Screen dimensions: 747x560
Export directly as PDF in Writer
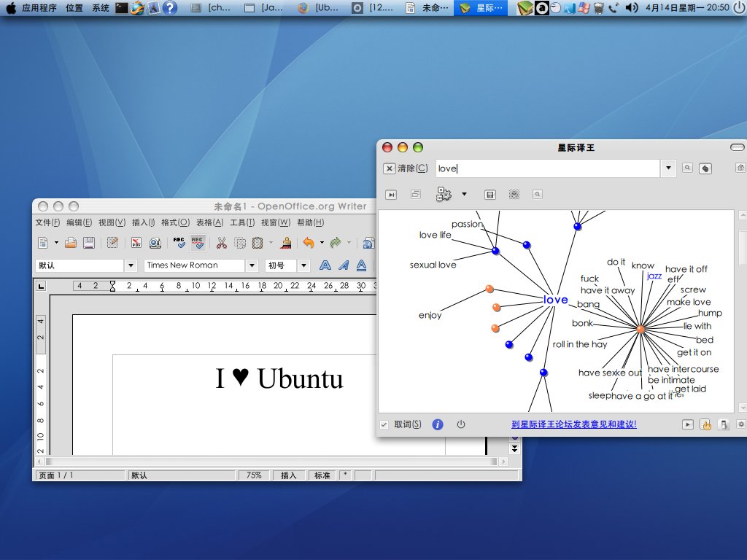pyautogui.click(x=136, y=243)
